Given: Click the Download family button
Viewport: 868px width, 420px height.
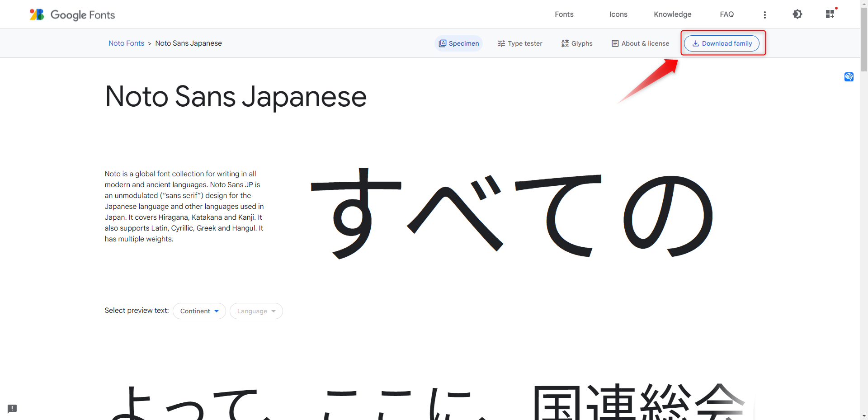Looking at the screenshot, I should coord(722,43).
